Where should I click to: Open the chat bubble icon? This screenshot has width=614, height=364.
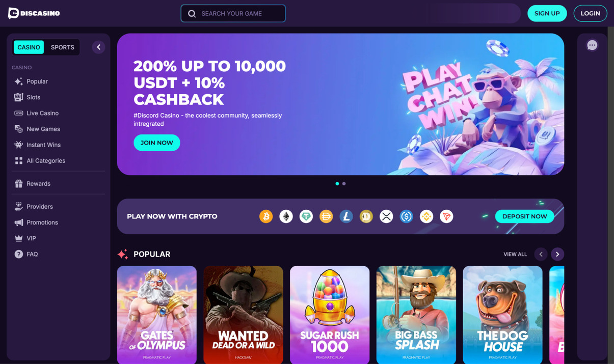(592, 45)
